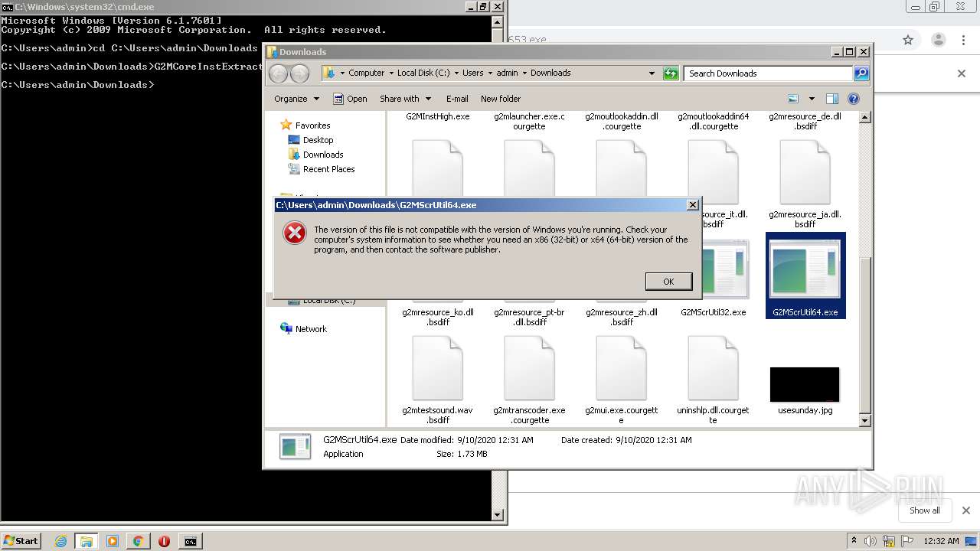Switch to File Explorer taskbar button
This screenshot has height=551, width=980.
click(86, 541)
